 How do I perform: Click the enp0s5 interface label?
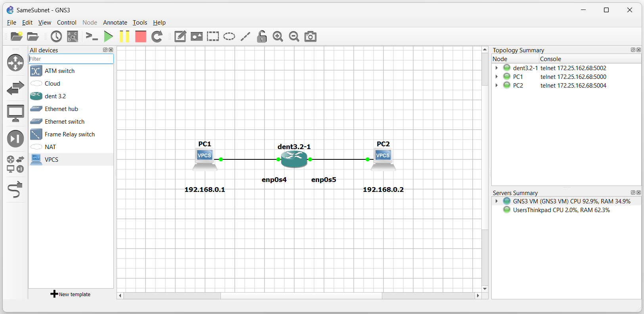[x=324, y=180]
